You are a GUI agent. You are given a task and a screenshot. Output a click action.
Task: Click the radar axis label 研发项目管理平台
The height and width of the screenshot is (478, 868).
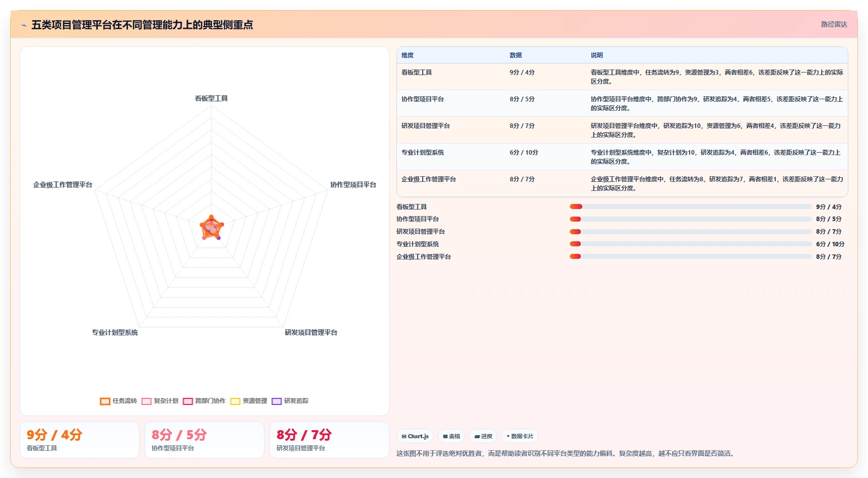point(311,332)
